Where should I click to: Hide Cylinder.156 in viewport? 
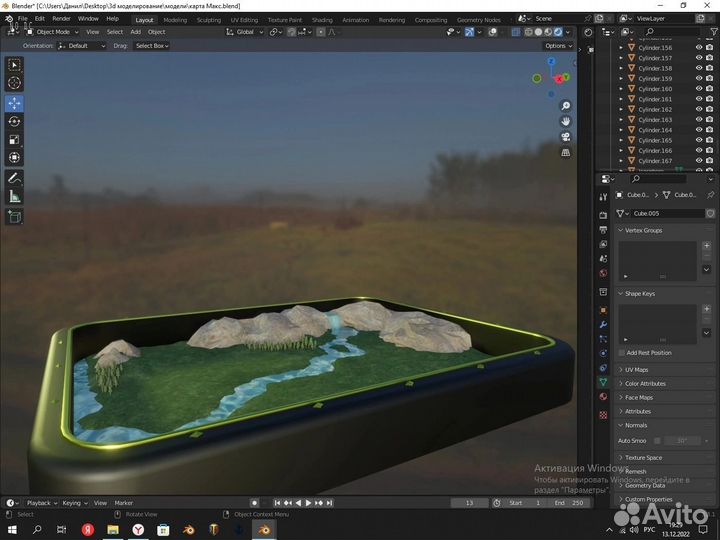pyautogui.click(x=699, y=47)
